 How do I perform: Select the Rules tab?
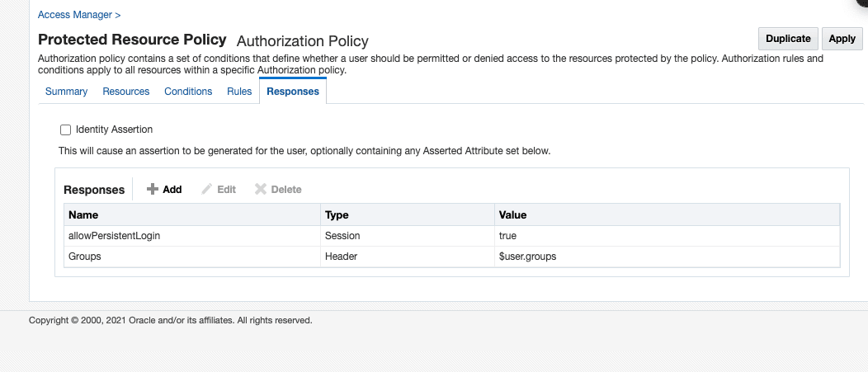click(x=239, y=92)
